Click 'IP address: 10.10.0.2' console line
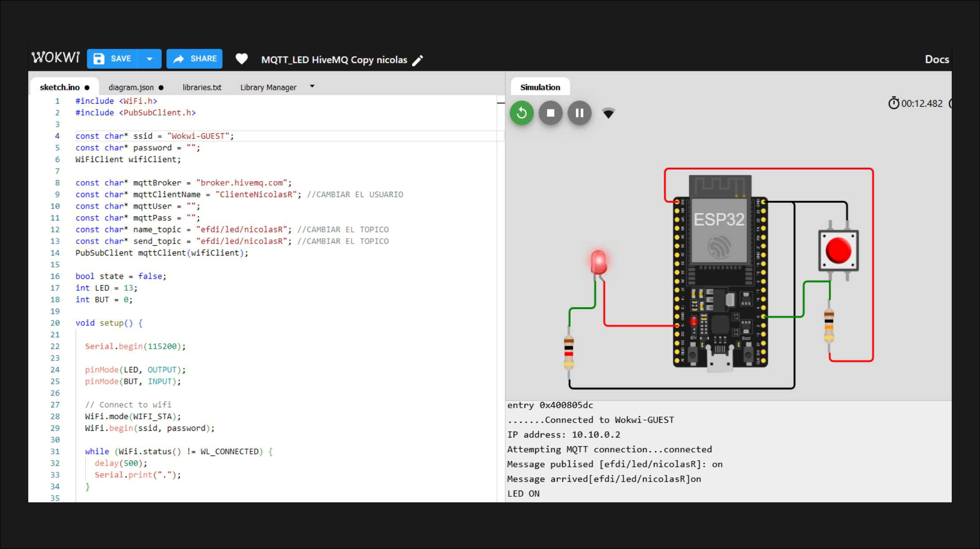This screenshot has width=980, height=549. [564, 434]
